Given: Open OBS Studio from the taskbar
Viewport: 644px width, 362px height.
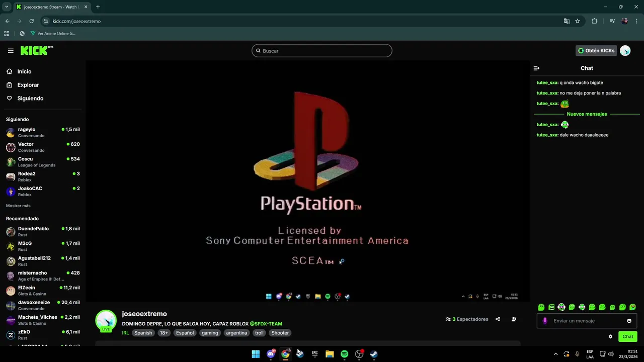Looking at the screenshot, I should [x=359, y=354].
